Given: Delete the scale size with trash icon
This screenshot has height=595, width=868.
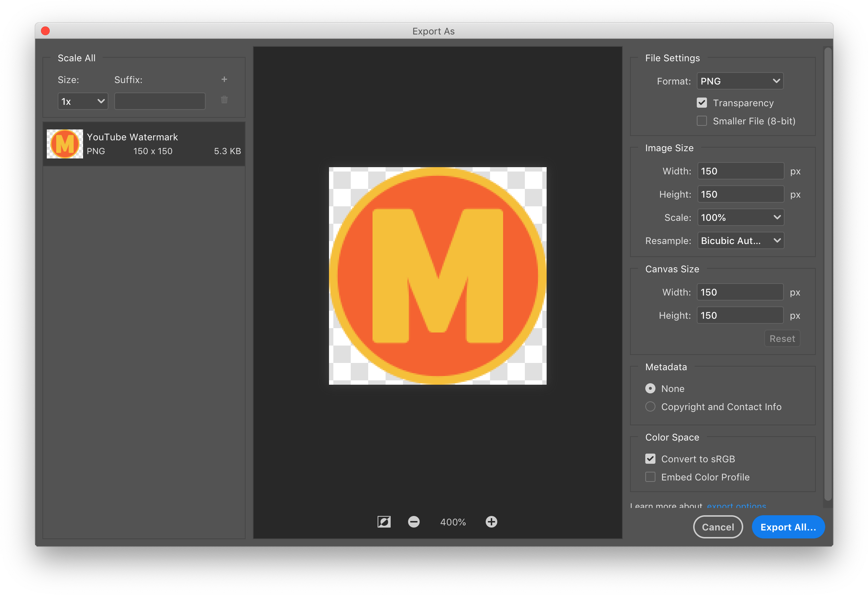Looking at the screenshot, I should [x=224, y=100].
